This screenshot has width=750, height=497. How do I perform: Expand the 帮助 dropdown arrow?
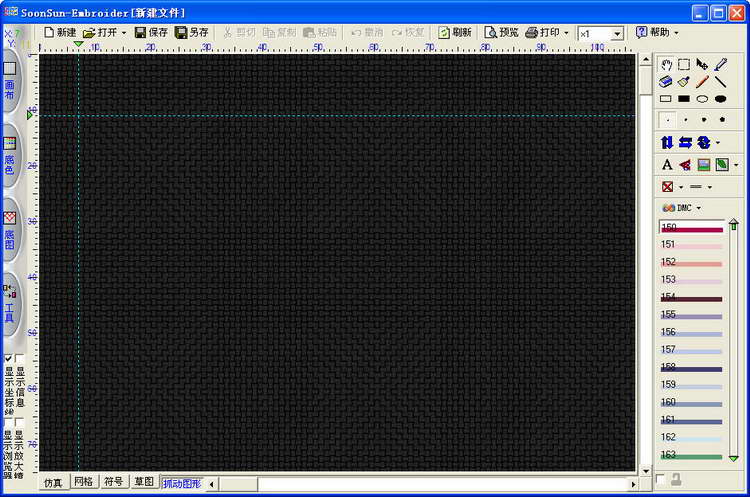click(x=676, y=33)
